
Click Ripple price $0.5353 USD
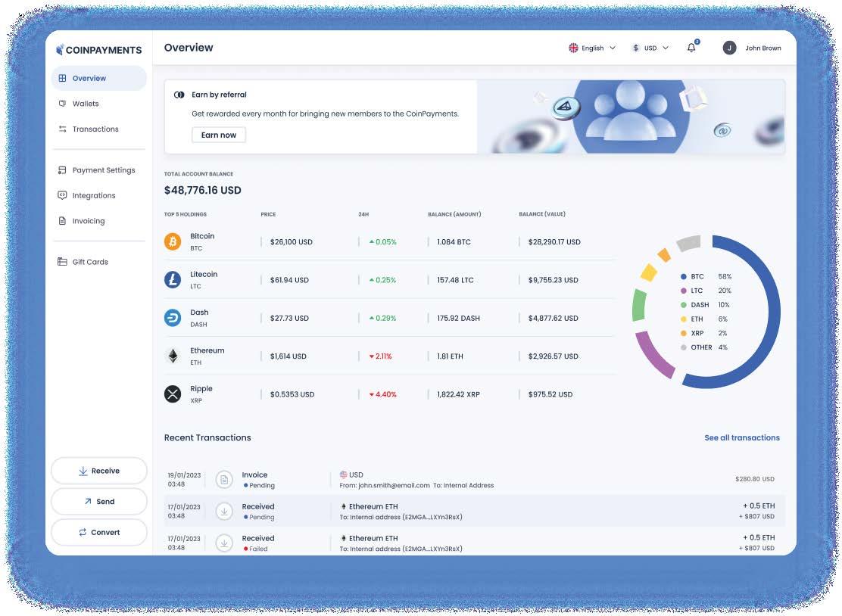click(x=292, y=394)
